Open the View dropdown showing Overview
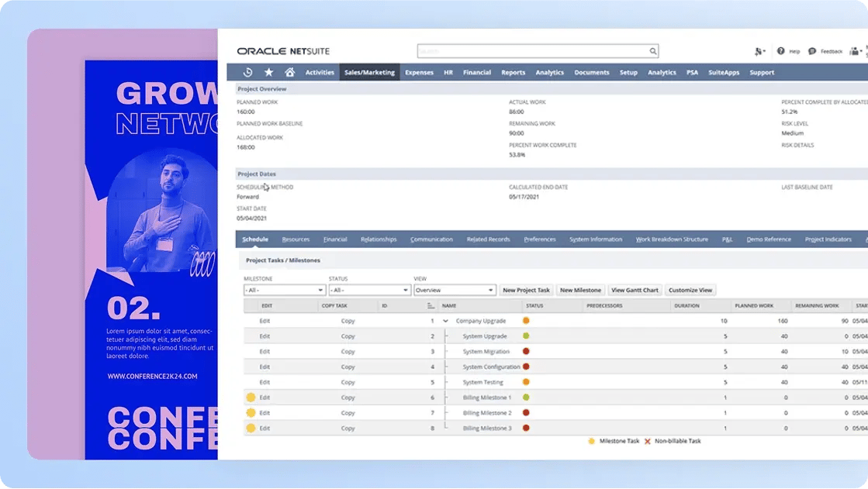The image size is (868, 489). click(x=455, y=290)
